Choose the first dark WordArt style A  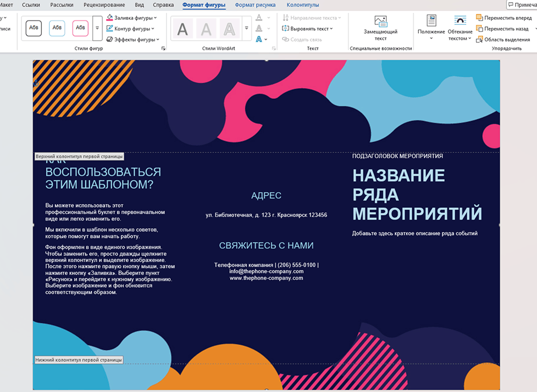(183, 29)
